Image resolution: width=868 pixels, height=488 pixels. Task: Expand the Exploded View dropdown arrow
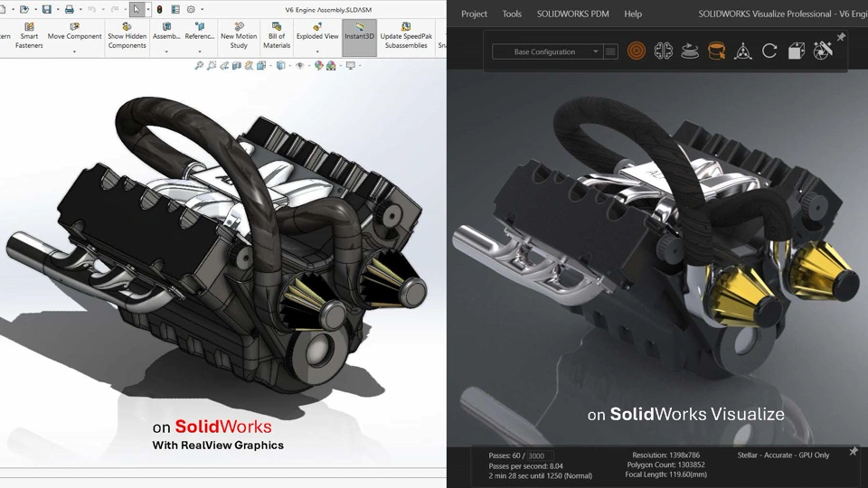pyautogui.click(x=317, y=52)
